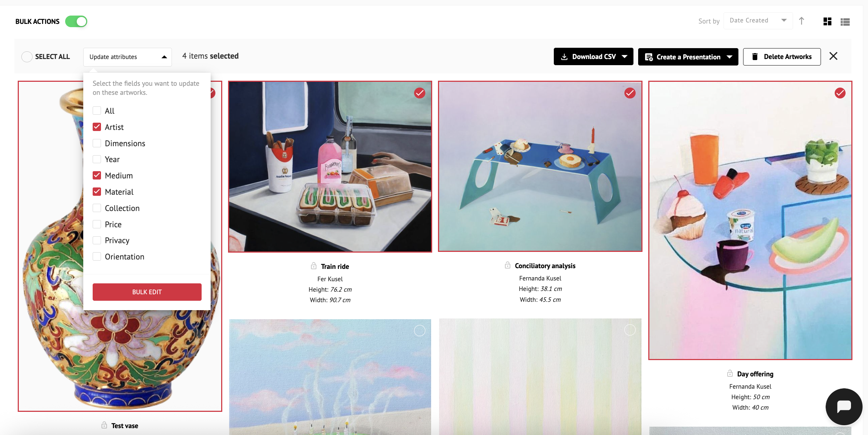Turn off the Bulk Actions toggle
868x435 pixels.
pyautogui.click(x=76, y=21)
